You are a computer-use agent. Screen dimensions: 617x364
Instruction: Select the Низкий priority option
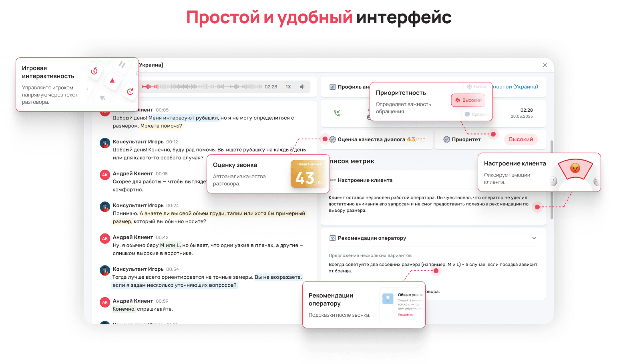[x=476, y=86]
